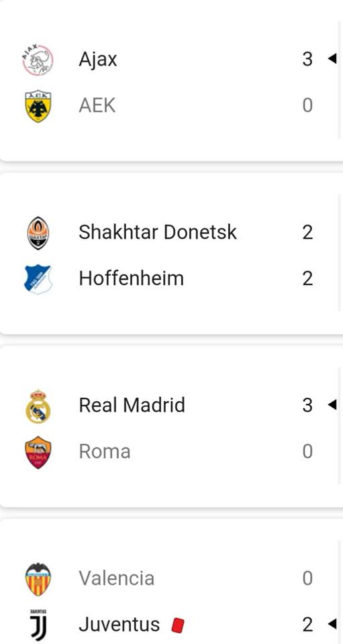Select the Roma team name
This screenshot has height=644, width=343.
click(x=105, y=451)
